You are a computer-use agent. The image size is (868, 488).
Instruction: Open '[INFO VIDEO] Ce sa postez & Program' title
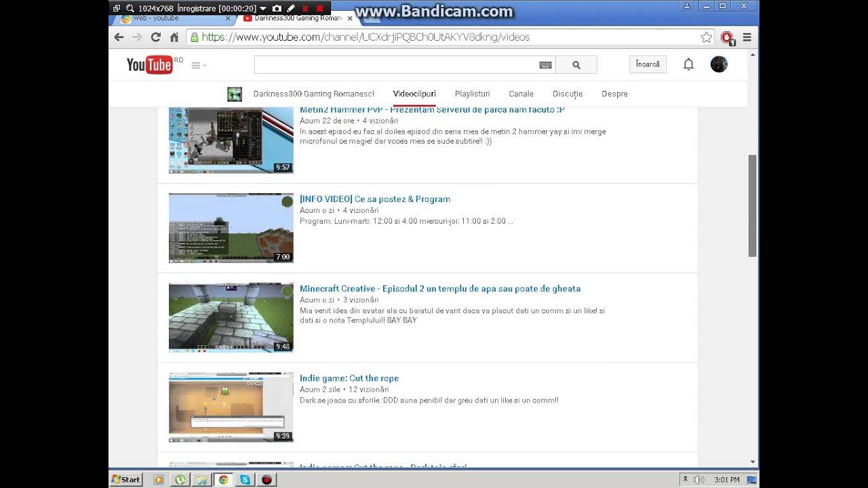click(x=375, y=199)
